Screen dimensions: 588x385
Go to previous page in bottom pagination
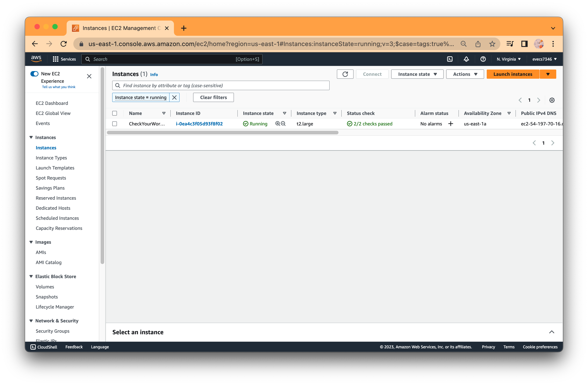[534, 143]
